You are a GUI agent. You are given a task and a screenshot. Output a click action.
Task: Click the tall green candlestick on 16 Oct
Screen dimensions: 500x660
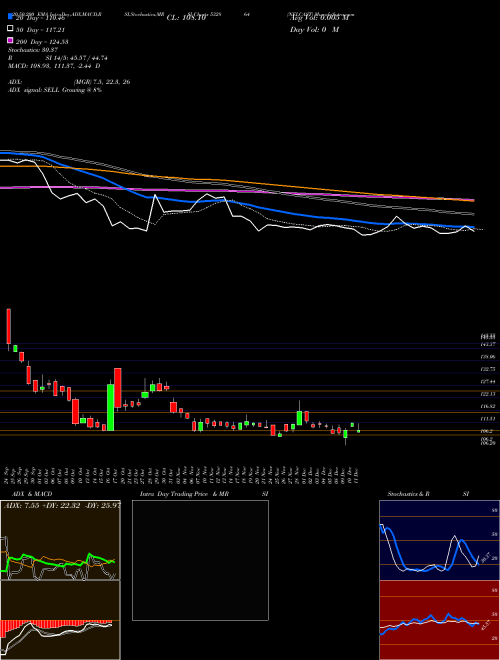click(111, 406)
